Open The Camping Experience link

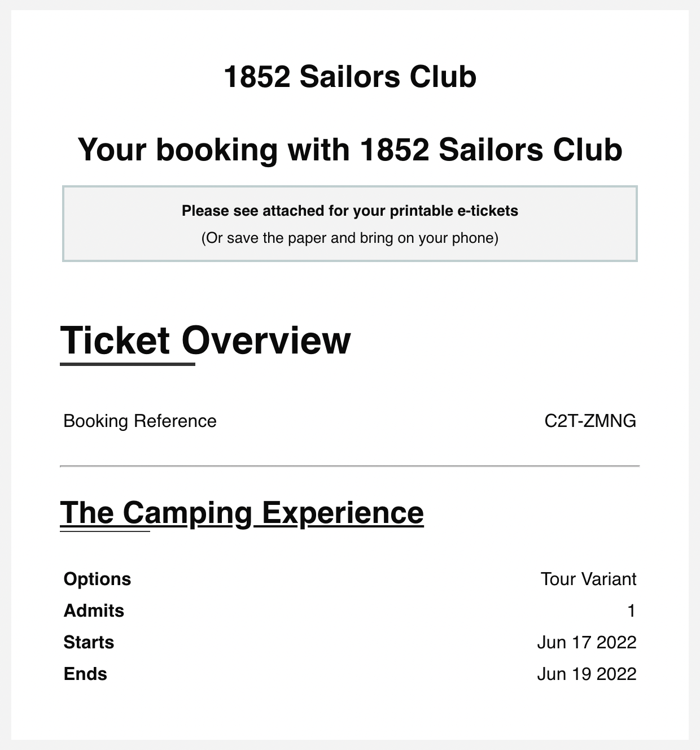[x=242, y=513]
